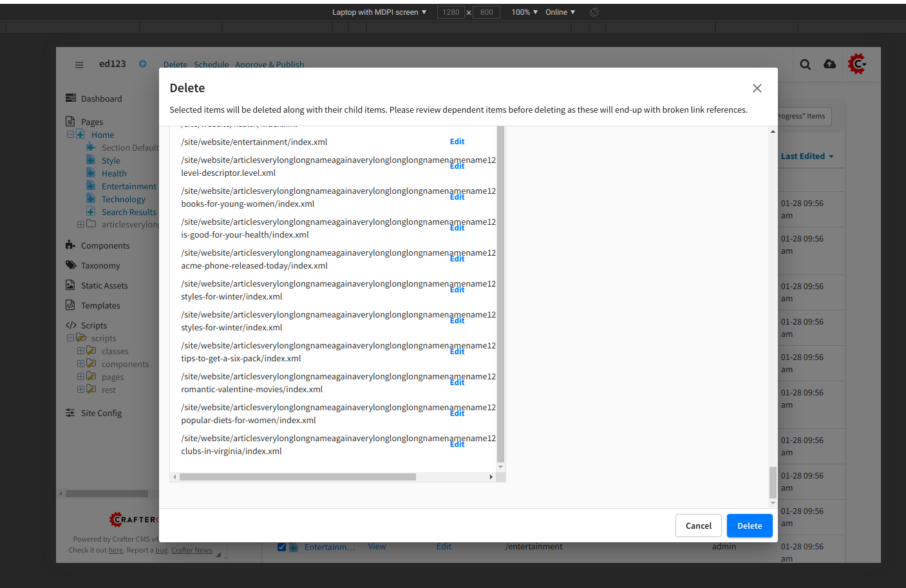The height and width of the screenshot is (588, 906).
Task: Close the Delete dialog with X
Action: 757,88
